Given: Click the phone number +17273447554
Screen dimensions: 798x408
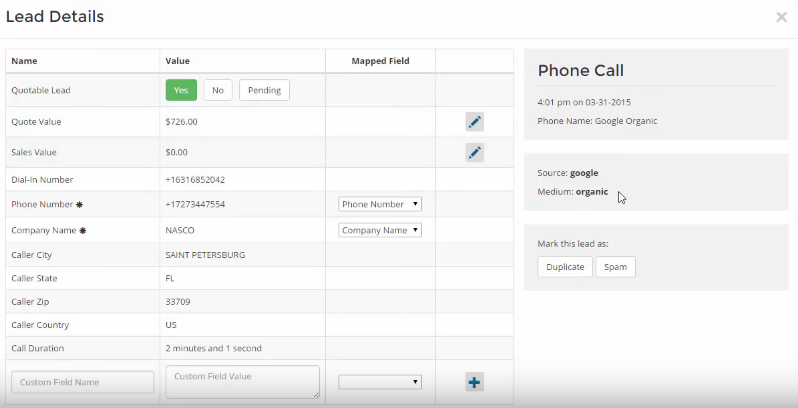Looking at the screenshot, I should 195,204.
